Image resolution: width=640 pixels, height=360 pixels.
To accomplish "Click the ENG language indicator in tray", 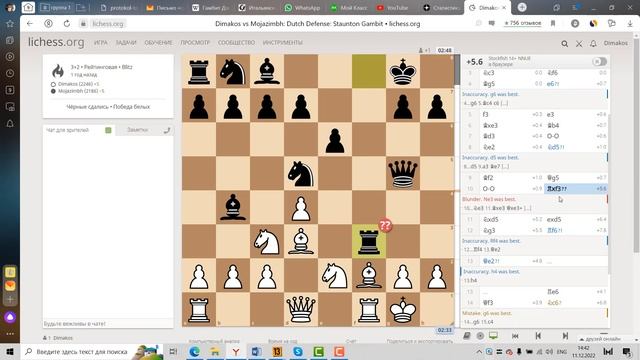I will click(x=562, y=352).
